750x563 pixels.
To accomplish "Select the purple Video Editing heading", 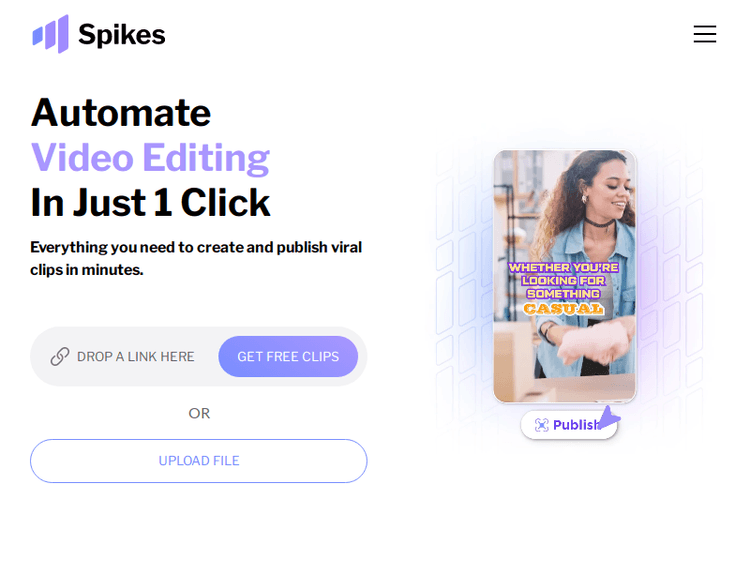I will click(x=150, y=157).
